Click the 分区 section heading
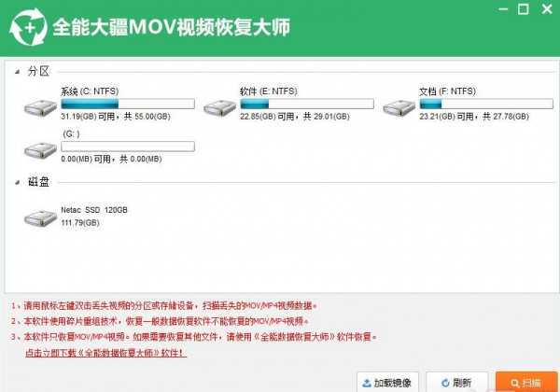560x392 pixels. click(x=38, y=72)
